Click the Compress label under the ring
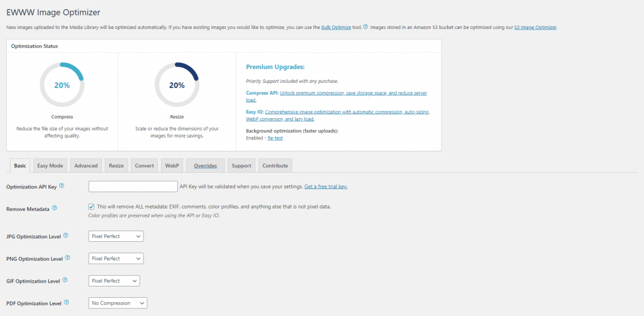 point(62,117)
